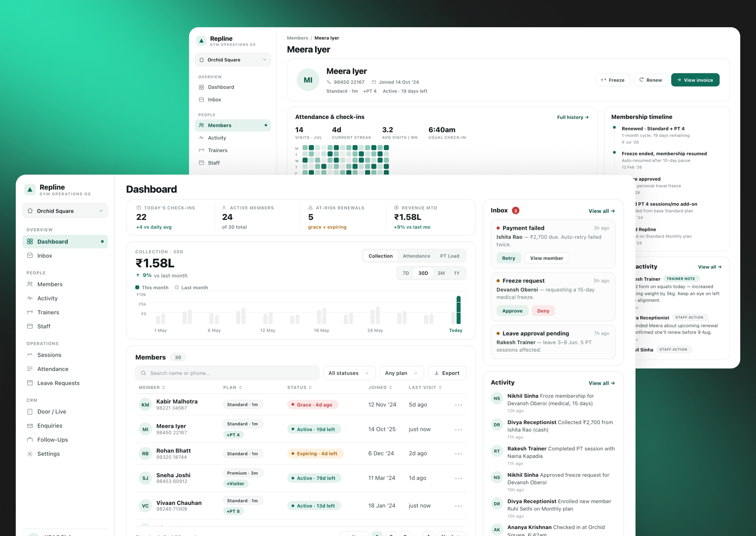Click the Repline logo in the Dashboard sidebar
This screenshot has width=756, height=536.
coord(30,190)
